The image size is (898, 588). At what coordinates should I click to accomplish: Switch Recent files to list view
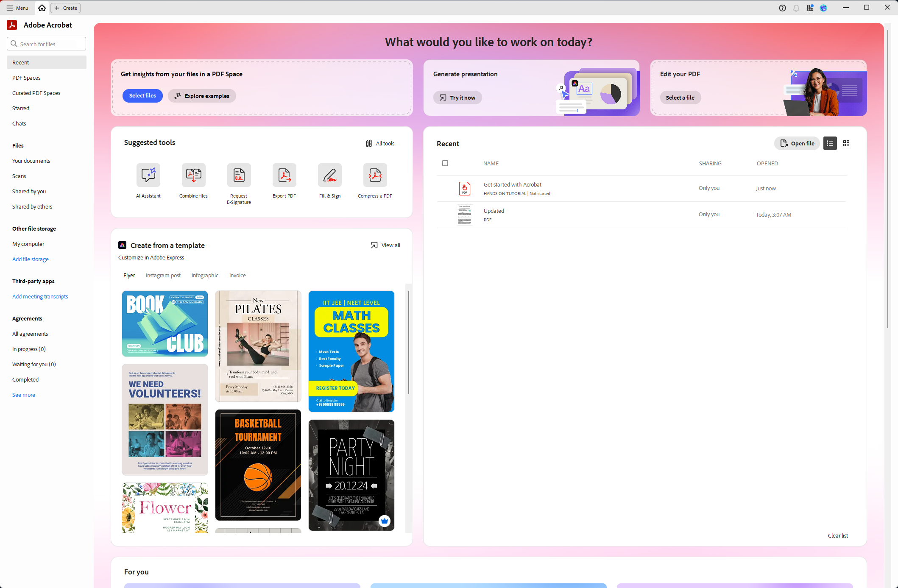(830, 143)
